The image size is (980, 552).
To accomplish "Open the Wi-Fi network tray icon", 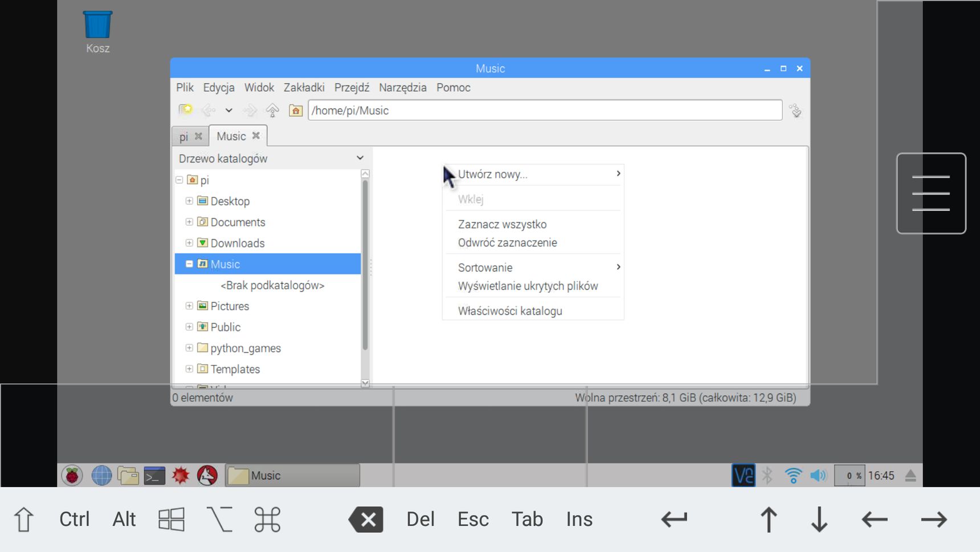I will [x=793, y=475].
